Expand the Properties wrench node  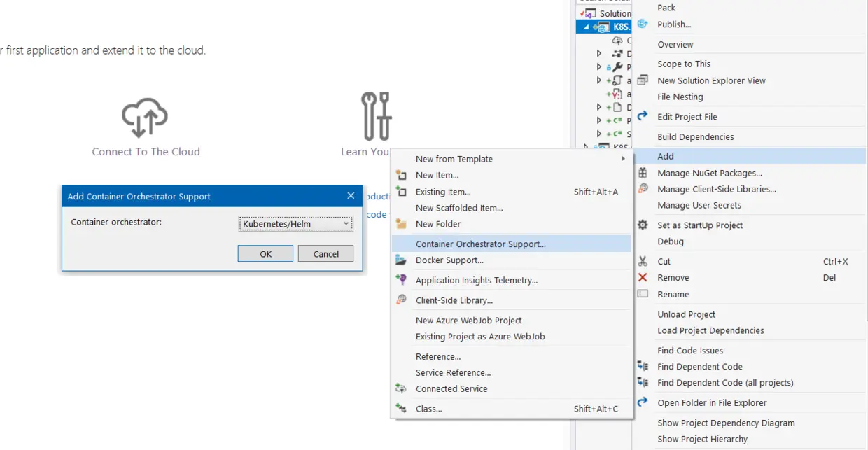pos(598,67)
